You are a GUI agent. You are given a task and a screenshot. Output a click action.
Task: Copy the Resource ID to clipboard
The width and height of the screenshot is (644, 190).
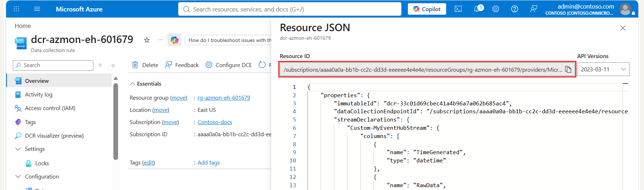tap(568, 70)
